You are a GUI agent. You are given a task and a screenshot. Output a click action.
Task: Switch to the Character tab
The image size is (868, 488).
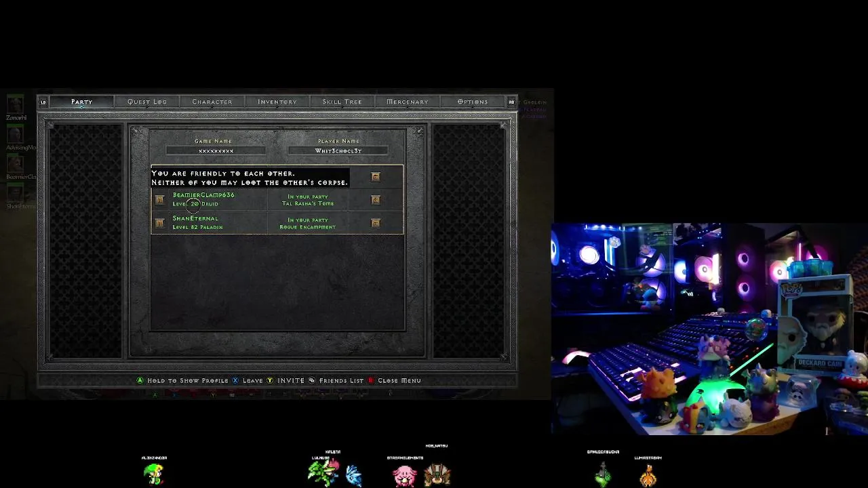[212, 102]
